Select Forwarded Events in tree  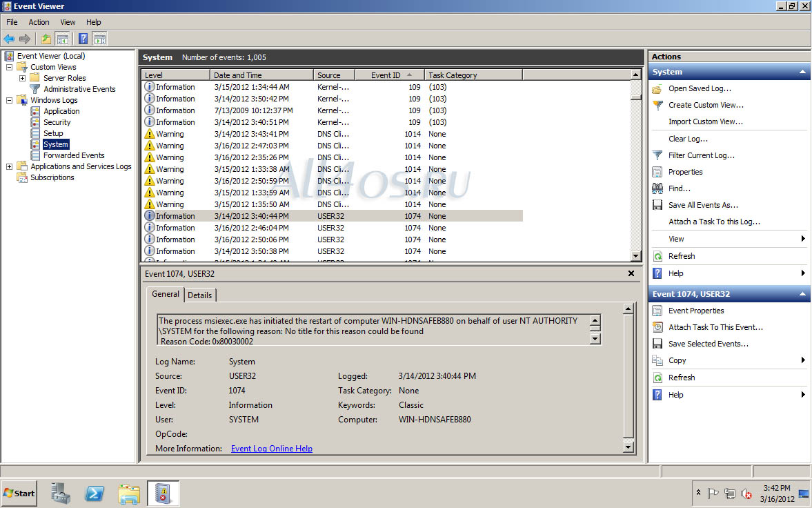coord(74,155)
